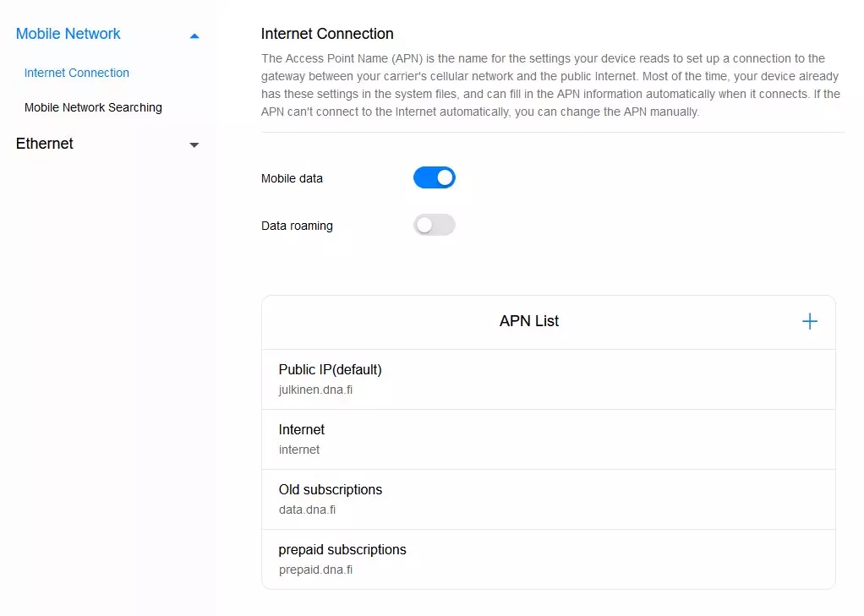Disable the Mobile data switch
The image size is (864, 616).
click(434, 177)
